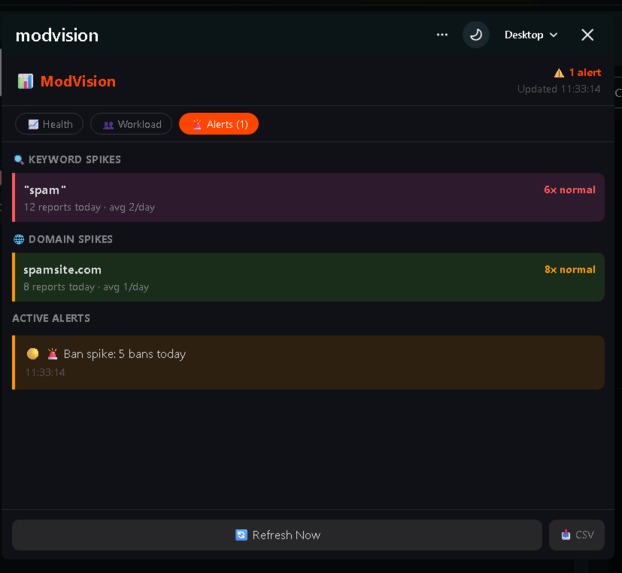The image size is (622, 573).
Task: Open the three-dots more options menu
Action: pyautogui.click(x=442, y=35)
